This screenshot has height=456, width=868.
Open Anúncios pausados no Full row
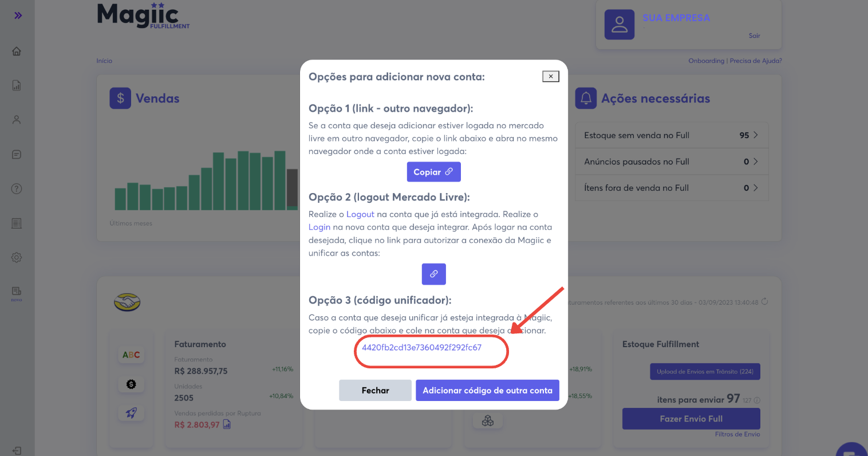coord(671,162)
